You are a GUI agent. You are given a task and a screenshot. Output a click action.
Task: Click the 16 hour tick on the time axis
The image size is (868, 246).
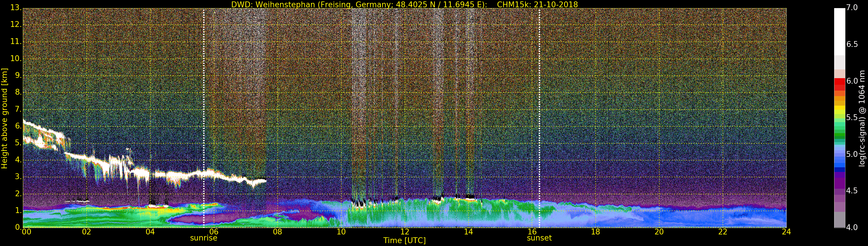pos(532,232)
